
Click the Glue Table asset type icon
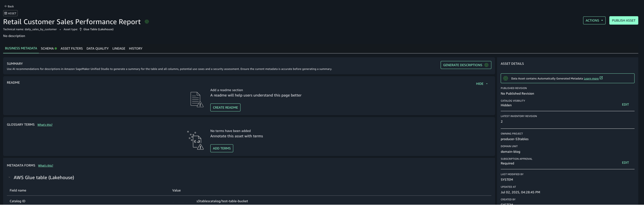click(81, 29)
